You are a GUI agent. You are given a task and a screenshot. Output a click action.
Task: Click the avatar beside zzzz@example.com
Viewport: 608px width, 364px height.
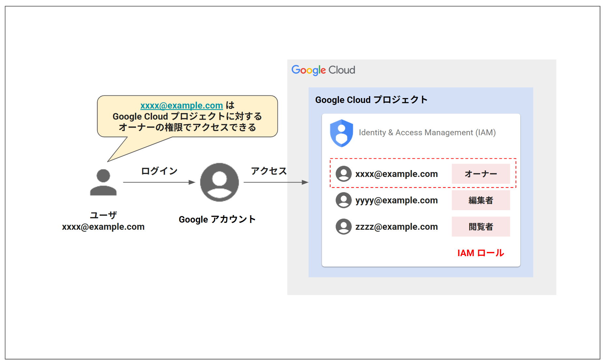pyautogui.click(x=343, y=226)
